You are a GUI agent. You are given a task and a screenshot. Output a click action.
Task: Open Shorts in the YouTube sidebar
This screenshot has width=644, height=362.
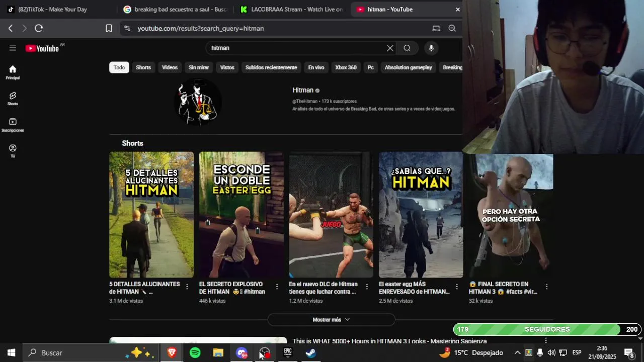13,99
